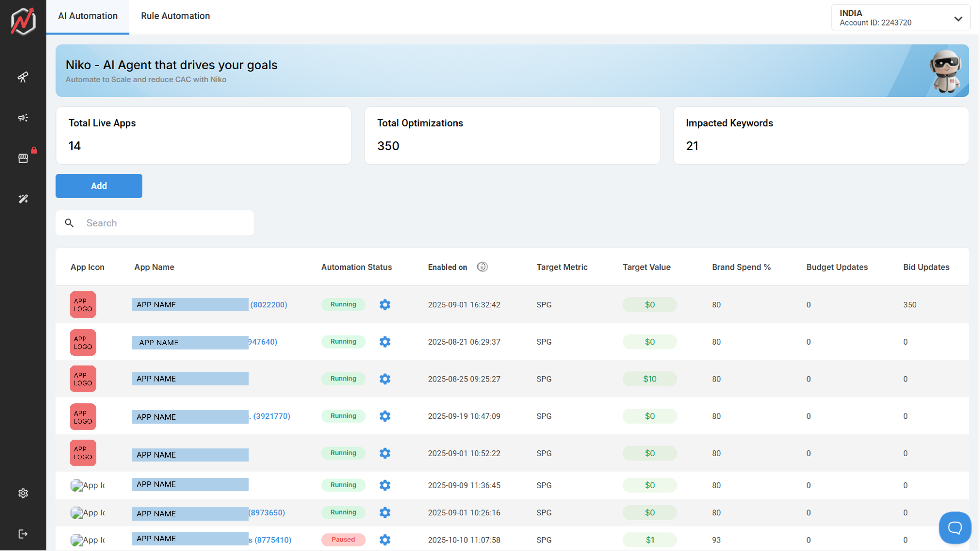Switch to the Rule Automation tab

[x=175, y=16]
